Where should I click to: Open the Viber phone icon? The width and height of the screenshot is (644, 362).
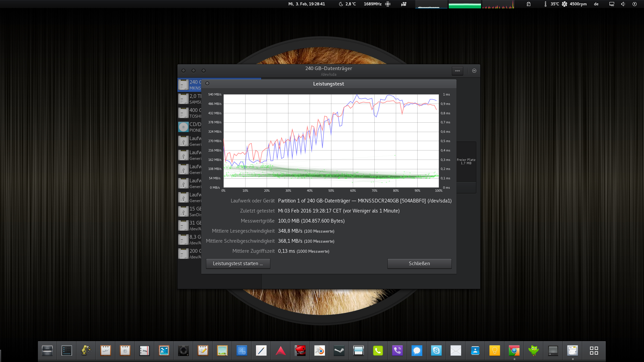397,351
